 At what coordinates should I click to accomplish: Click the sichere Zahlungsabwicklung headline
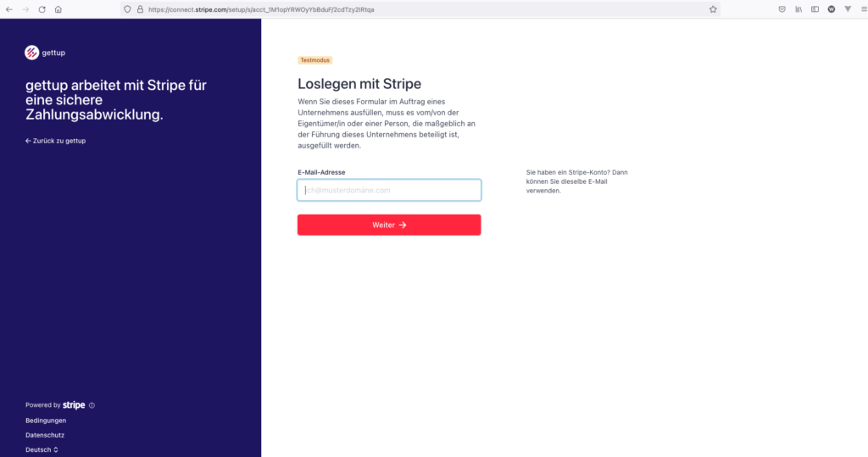(x=115, y=100)
